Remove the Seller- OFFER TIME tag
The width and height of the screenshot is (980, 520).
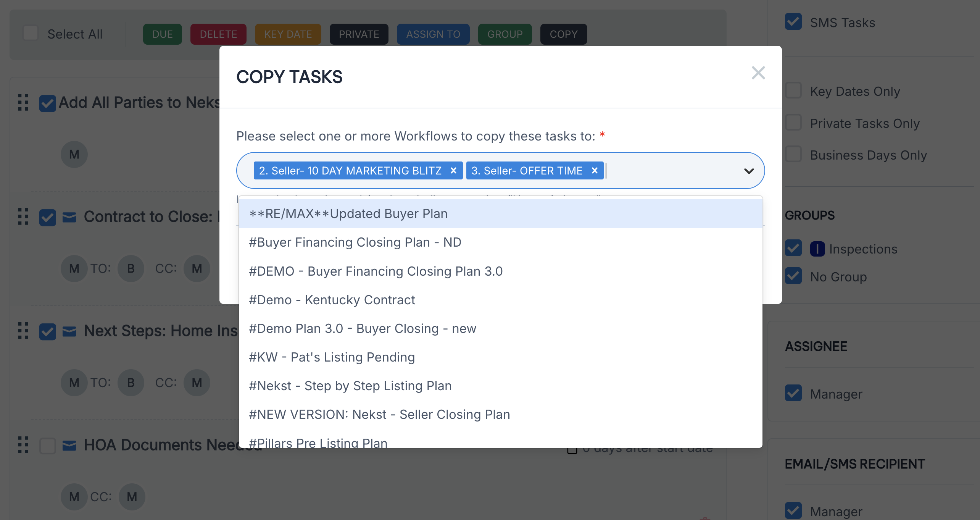(x=594, y=171)
